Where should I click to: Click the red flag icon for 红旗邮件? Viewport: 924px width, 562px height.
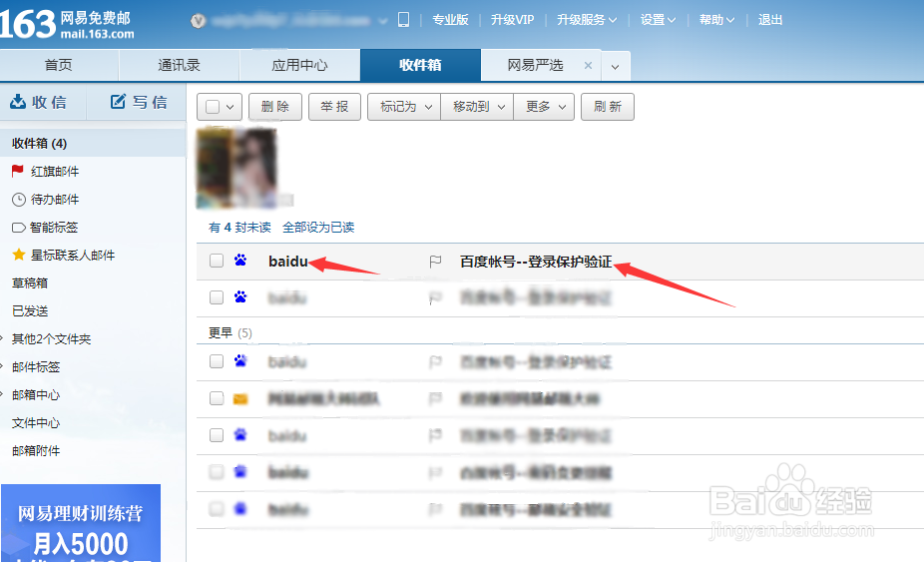click(18, 171)
